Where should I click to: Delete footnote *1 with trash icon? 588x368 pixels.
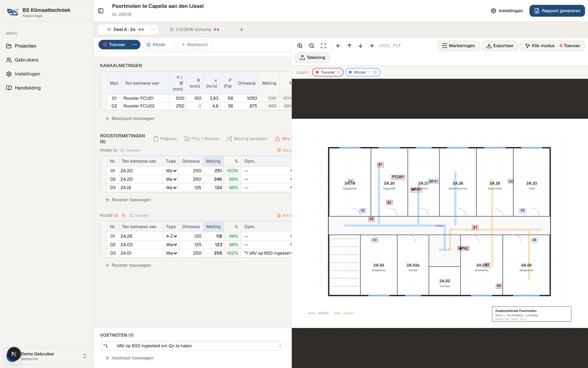(280, 346)
